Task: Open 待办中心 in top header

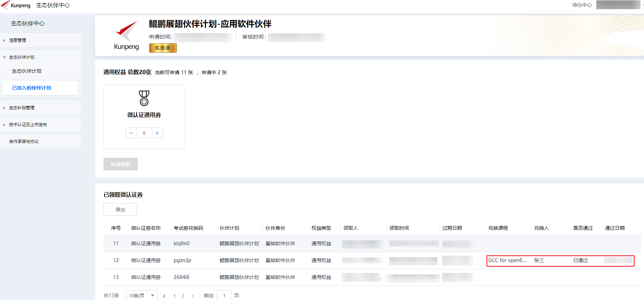Action: click(582, 5)
